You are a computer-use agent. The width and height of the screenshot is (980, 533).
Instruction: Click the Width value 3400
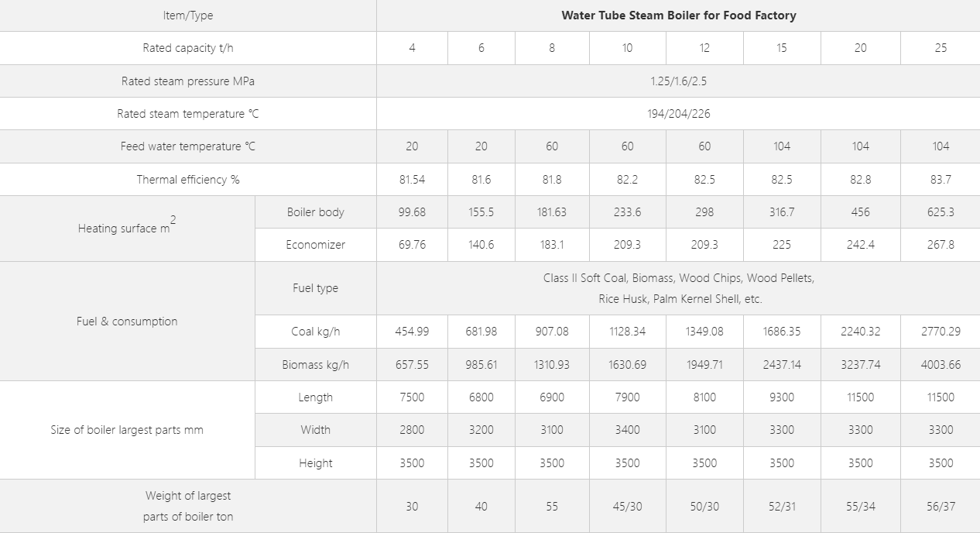pyautogui.click(x=627, y=429)
